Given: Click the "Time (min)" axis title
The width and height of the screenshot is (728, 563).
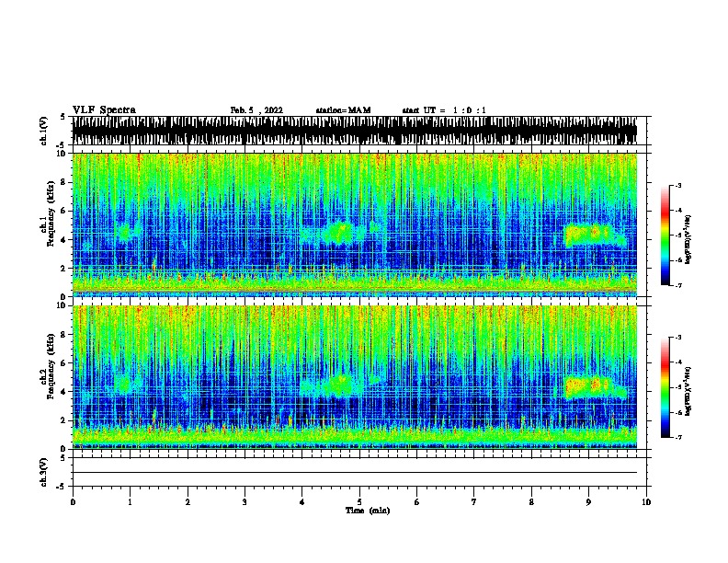Looking at the screenshot, I should (x=368, y=511).
